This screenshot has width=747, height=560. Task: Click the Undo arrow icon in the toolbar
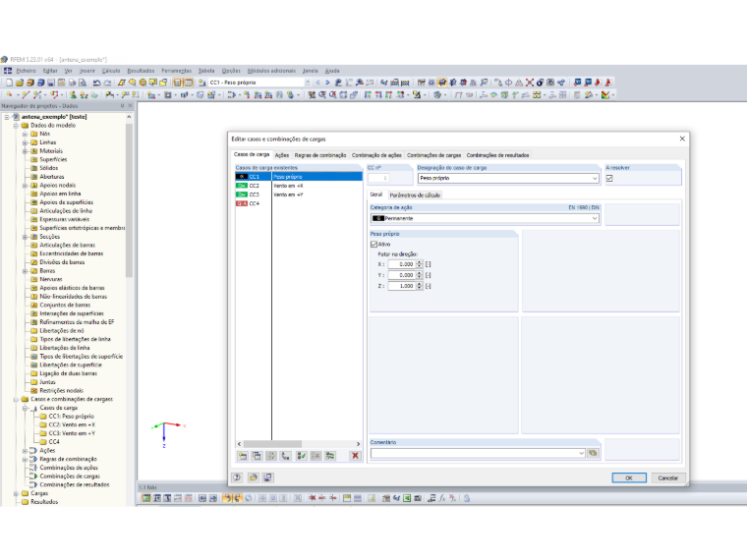click(96, 83)
